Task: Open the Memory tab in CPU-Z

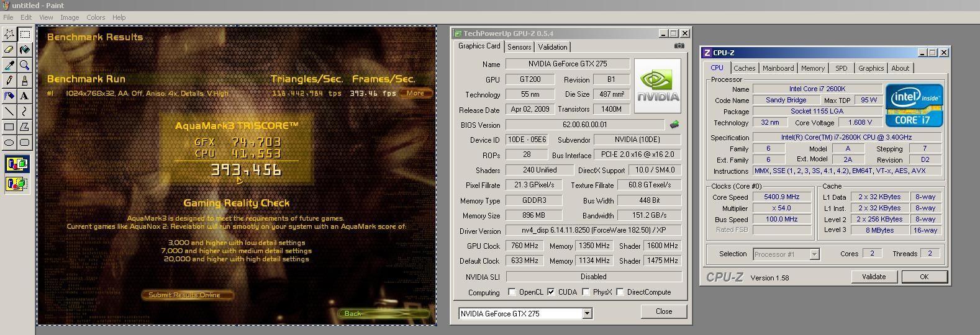Action: [x=813, y=68]
